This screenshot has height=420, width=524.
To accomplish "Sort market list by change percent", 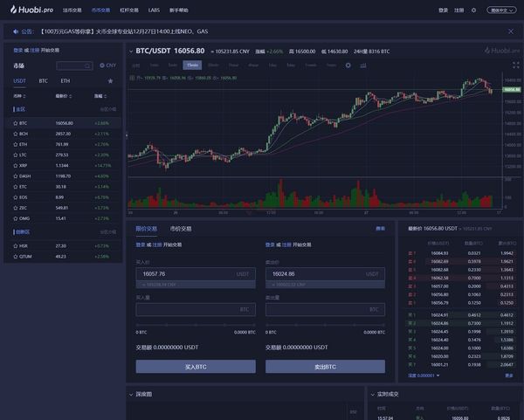I will pos(100,96).
